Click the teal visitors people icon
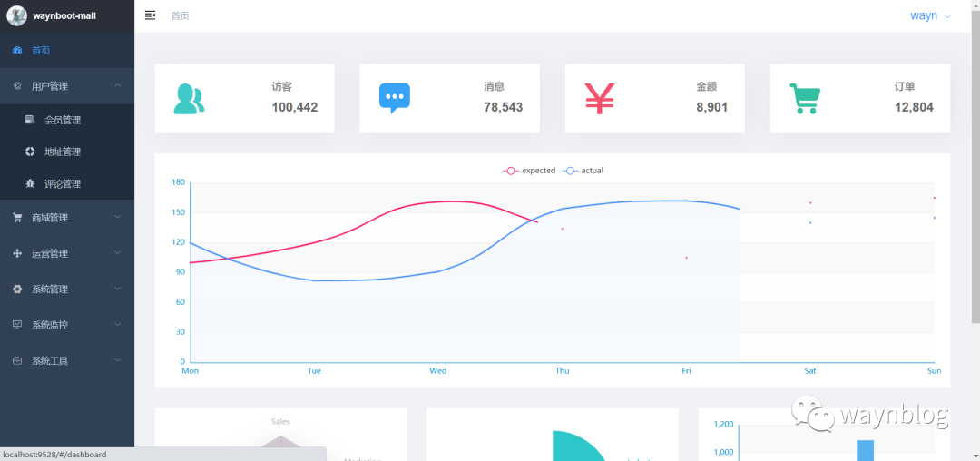 [x=189, y=99]
